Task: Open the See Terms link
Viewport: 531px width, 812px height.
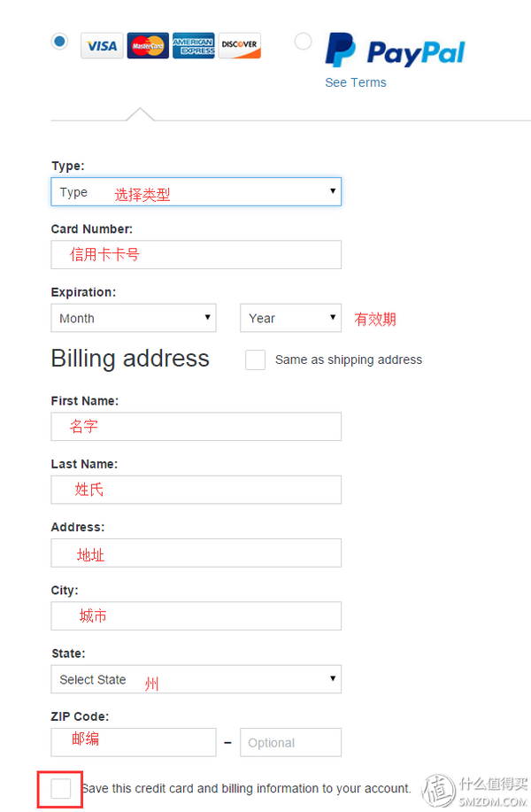Action: (x=356, y=82)
